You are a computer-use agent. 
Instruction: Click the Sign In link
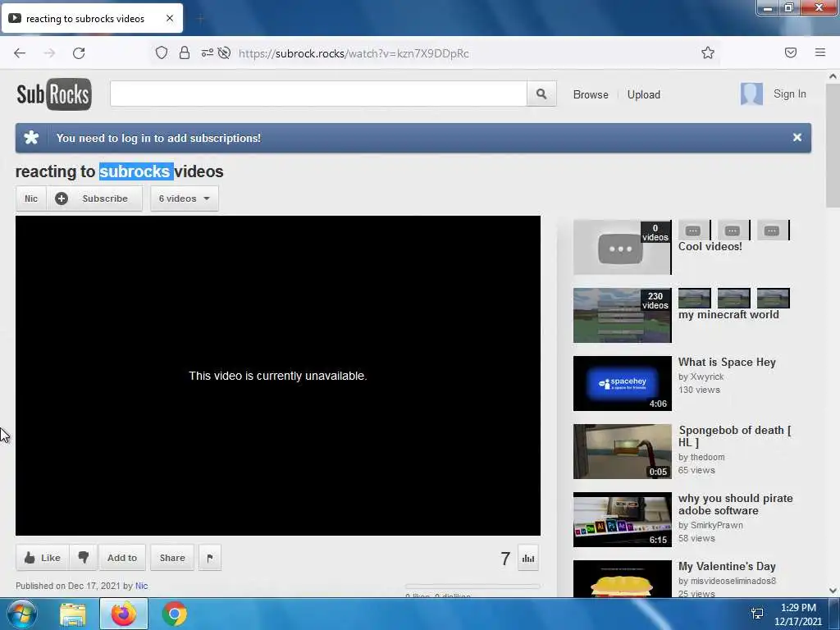[x=789, y=94]
